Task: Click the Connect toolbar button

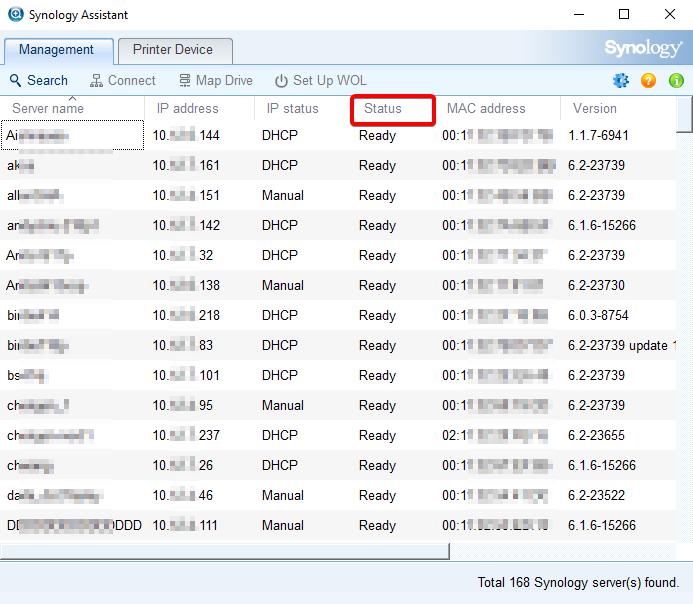Action: coord(122,80)
